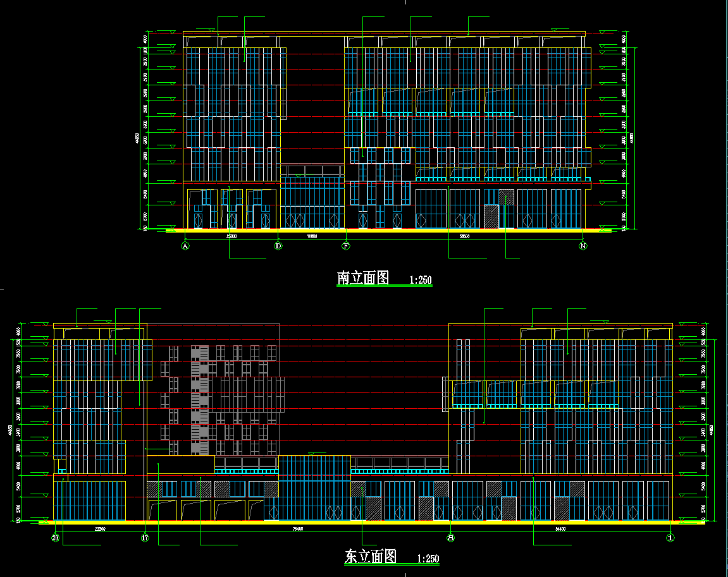Click the 南立面图 drawing title
Image resolution: width=728 pixels, height=577 pixels.
(x=363, y=278)
